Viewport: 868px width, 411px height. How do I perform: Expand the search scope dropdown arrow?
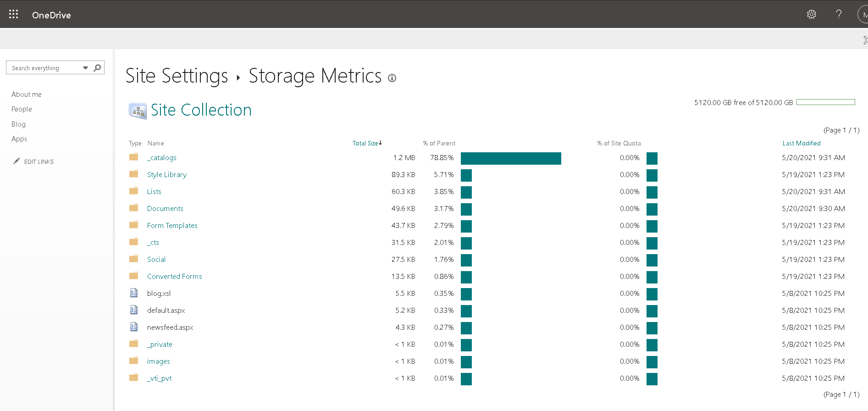tap(85, 68)
